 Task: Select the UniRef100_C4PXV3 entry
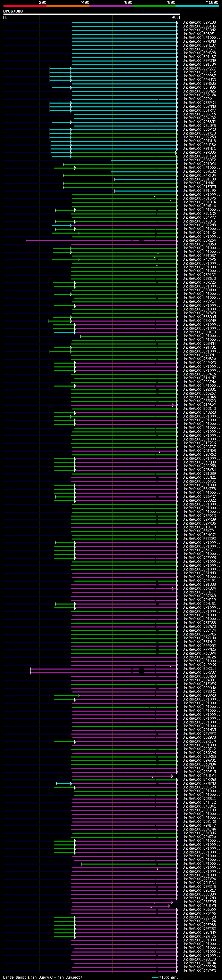199,363
